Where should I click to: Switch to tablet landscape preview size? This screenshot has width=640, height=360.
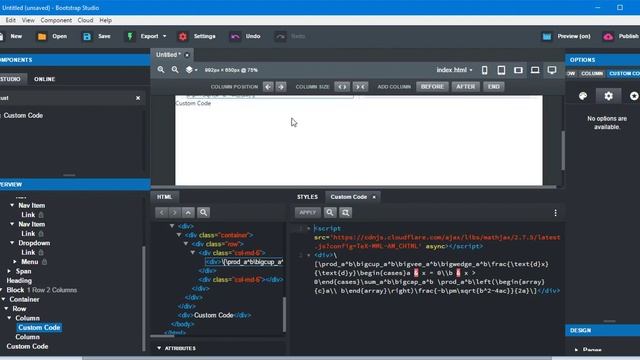click(518, 70)
